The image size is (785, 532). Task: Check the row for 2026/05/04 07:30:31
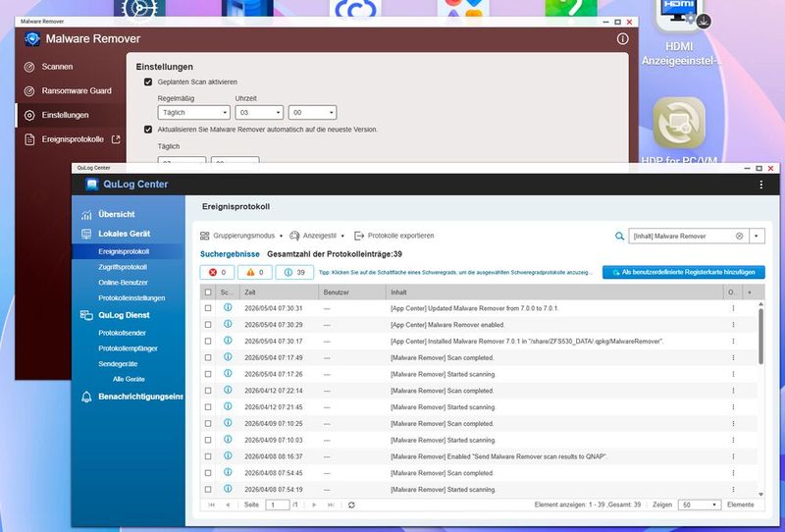tap(208, 308)
